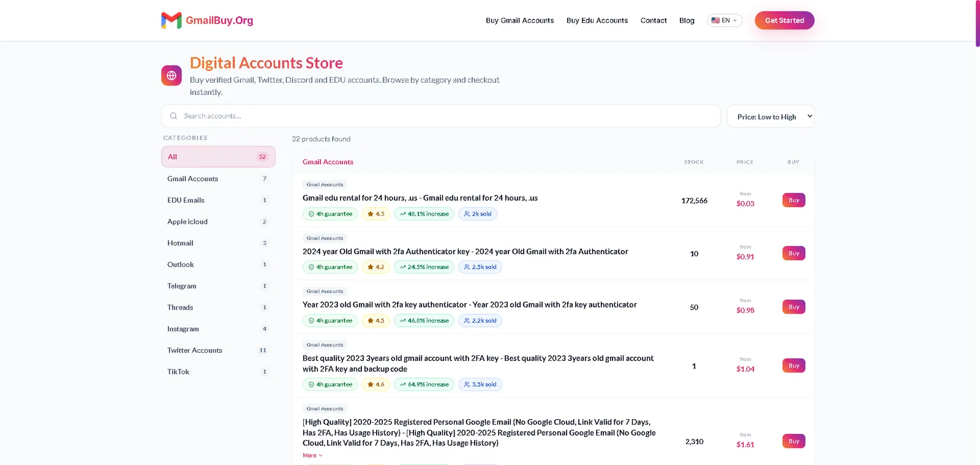This screenshot has width=980, height=465.
Task: Click 4h guarantee badge on 2024 Old Gmail
Action: 330,267
